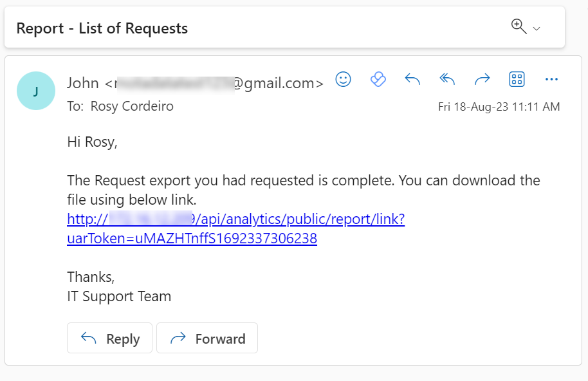Viewport: 588px width, 381px height.
Task: Open more message actions via the ellipsis
Action: 551,79
